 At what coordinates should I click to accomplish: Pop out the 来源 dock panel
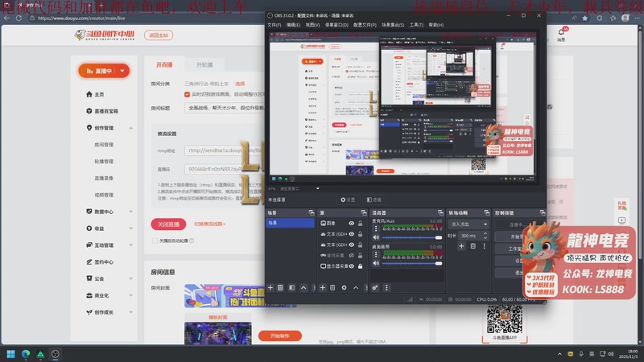point(364,212)
